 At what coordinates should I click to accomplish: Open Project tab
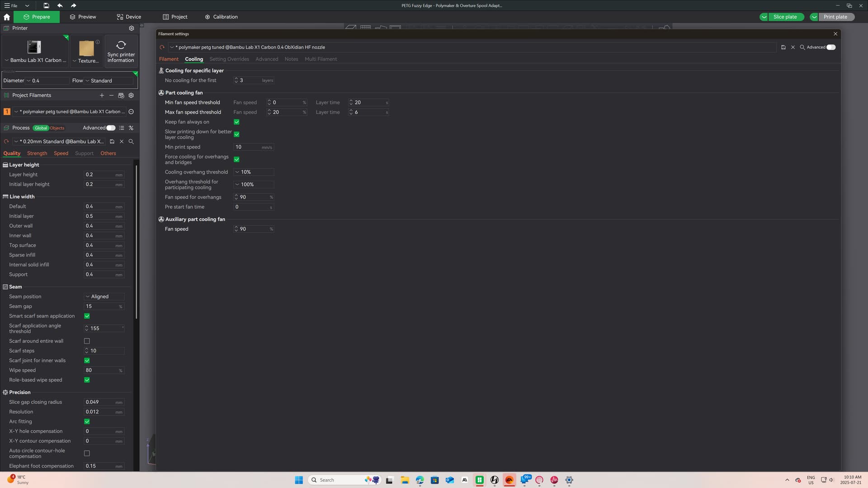(175, 17)
